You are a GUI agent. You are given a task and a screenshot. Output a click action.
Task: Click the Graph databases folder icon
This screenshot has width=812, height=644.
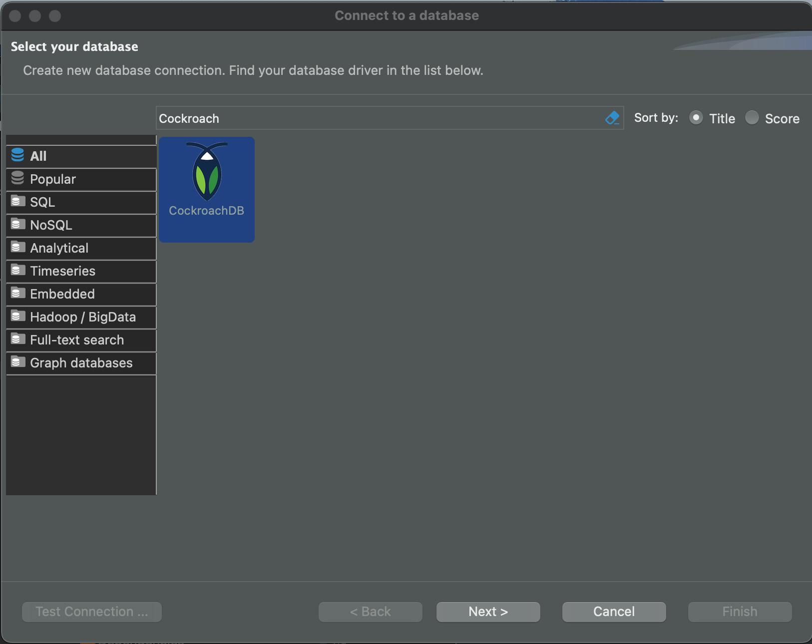coord(17,362)
